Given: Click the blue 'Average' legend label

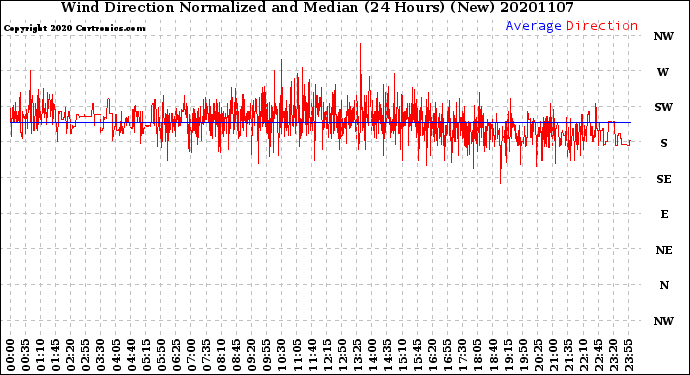Looking at the screenshot, I should [533, 26].
